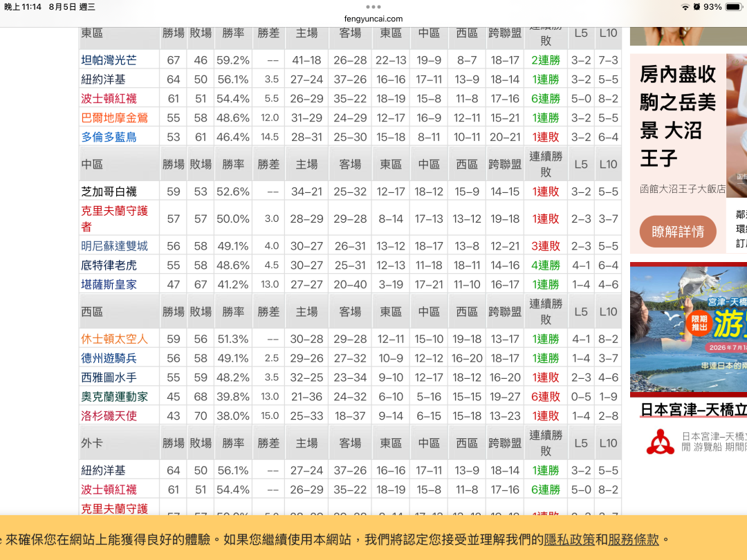Open 克里夫蘭守護者 link in the 中區 table
This screenshot has height=560, width=747.
click(114, 218)
